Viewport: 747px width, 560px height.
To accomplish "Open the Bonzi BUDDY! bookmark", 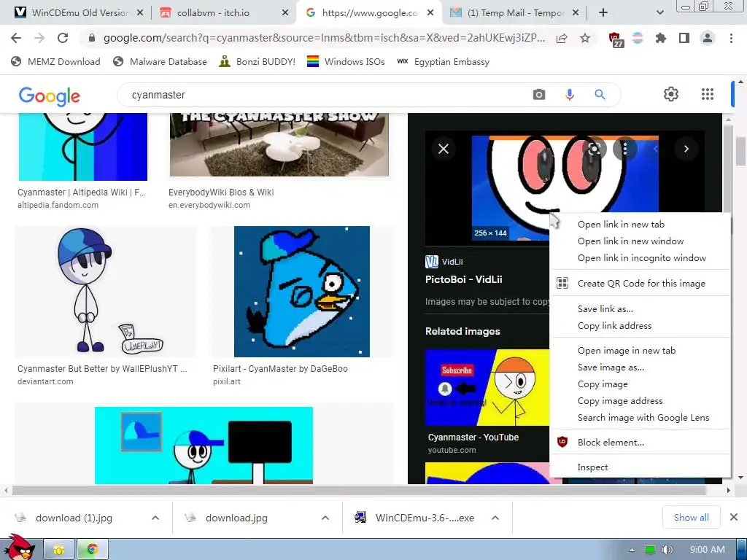I will click(258, 62).
